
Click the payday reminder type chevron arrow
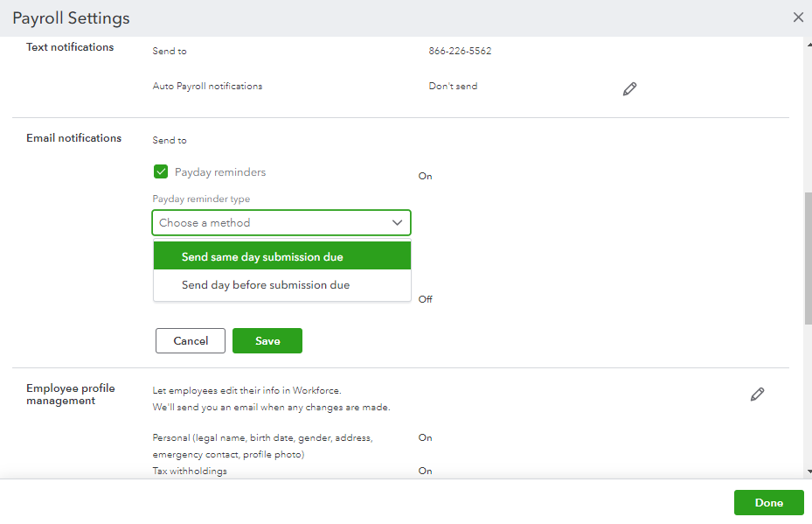(x=398, y=223)
